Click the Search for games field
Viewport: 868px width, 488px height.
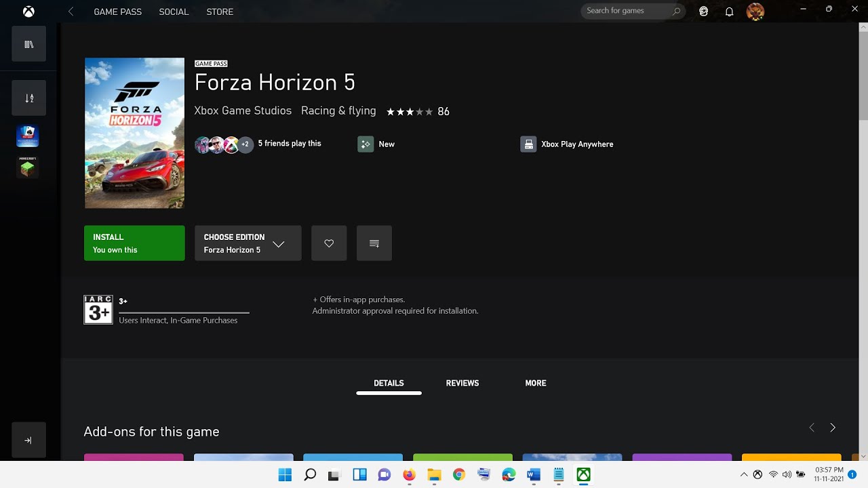click(x=633, y=11)
